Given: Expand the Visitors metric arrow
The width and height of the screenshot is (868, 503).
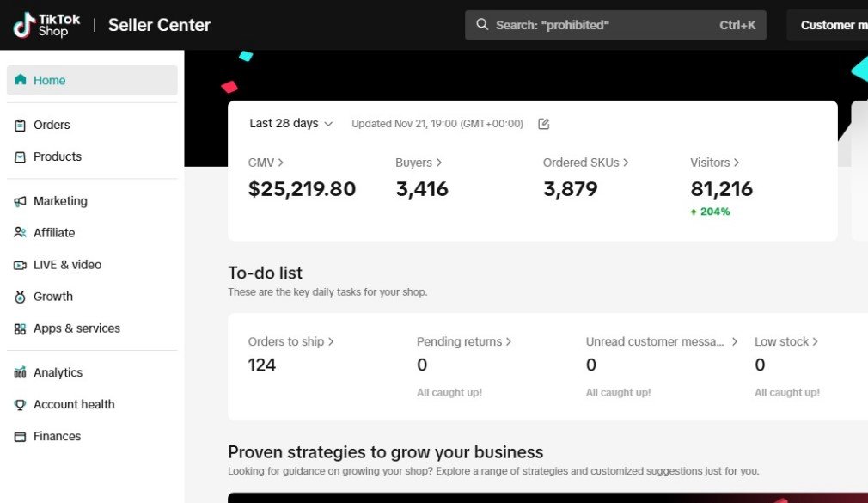Looking at the screenshot, I should click(714, 163).
